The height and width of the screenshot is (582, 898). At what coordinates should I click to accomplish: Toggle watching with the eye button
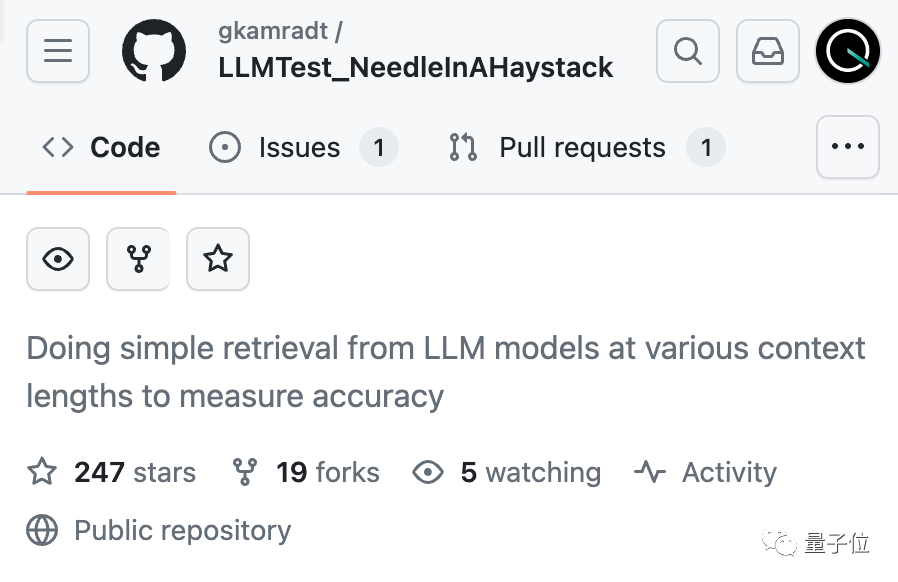[x=58, y=259]
